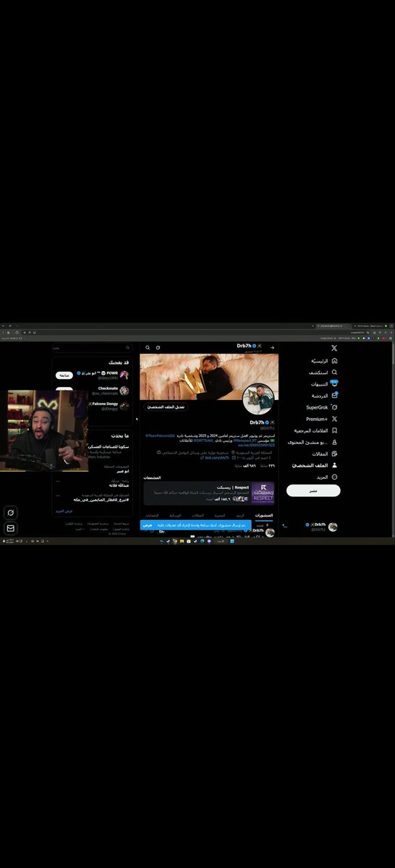Click the search input field
The width and height of the screenshot is (395, 868).
pos(92,348)
